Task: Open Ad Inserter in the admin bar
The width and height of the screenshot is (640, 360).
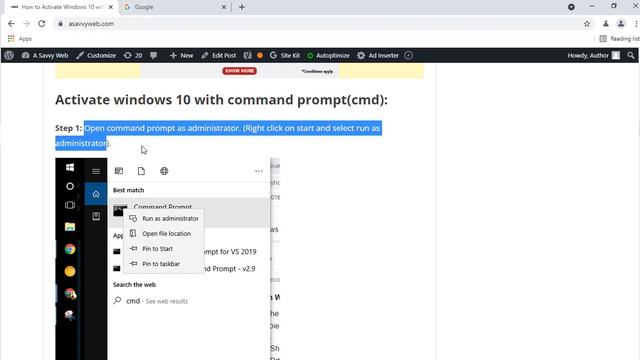Action: click(378, 56)
